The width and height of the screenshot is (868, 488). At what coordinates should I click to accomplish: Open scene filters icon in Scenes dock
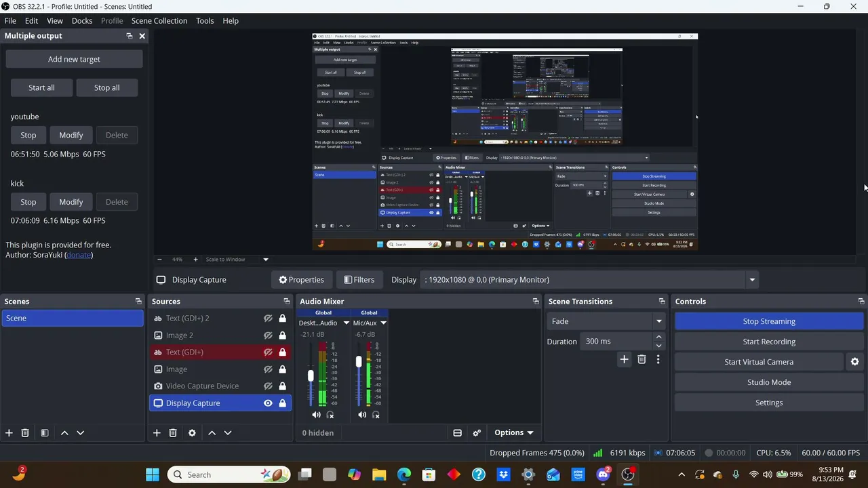[x=45, y=433]
